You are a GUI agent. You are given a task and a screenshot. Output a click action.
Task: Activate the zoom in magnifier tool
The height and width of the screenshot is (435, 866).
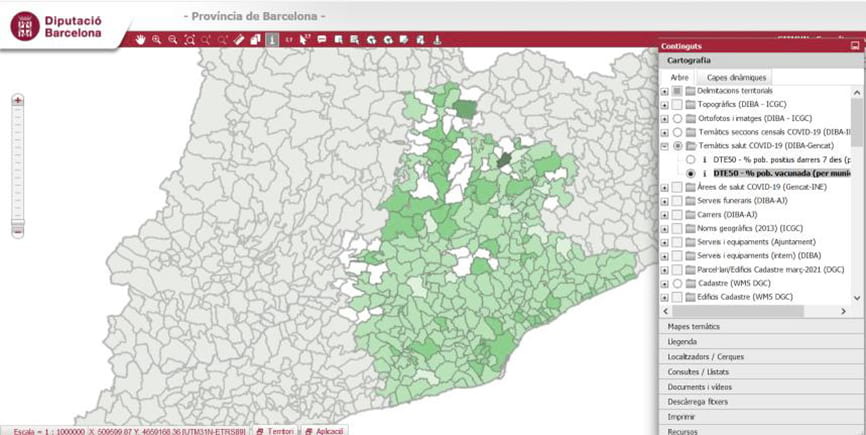coord(157,40)
